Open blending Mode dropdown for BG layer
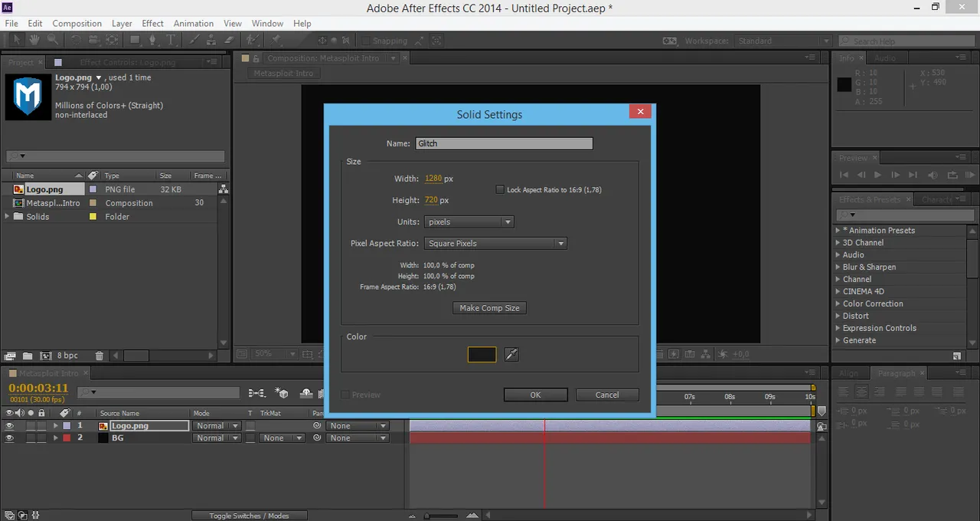This screenshot has width=980, height=521. [x=216, y=438]
